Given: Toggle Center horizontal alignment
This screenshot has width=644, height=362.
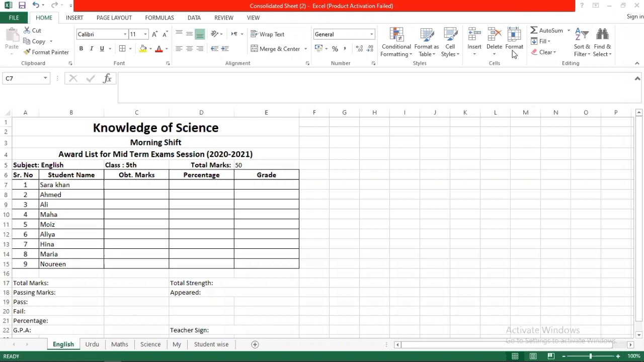Looking at the screenshot, I should [189, 49].
